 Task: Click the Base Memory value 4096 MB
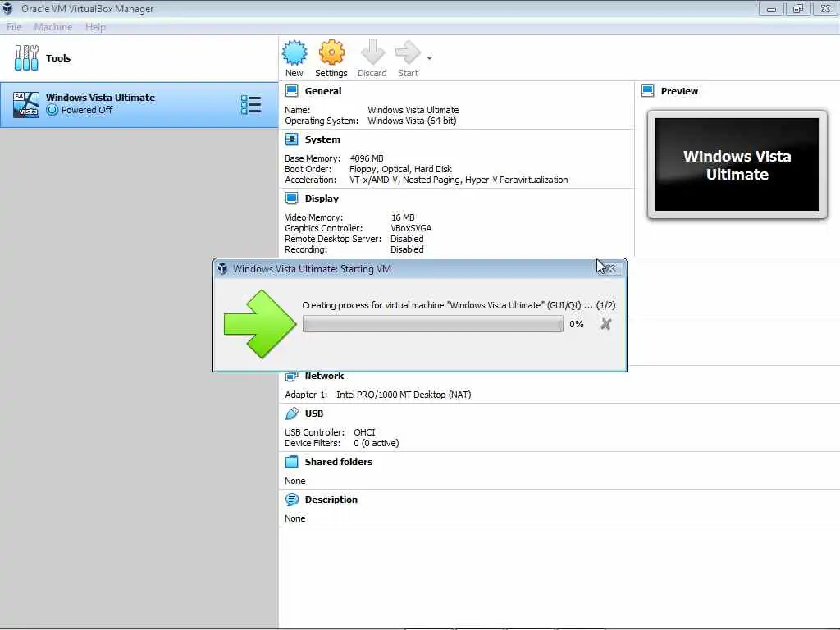367,158
